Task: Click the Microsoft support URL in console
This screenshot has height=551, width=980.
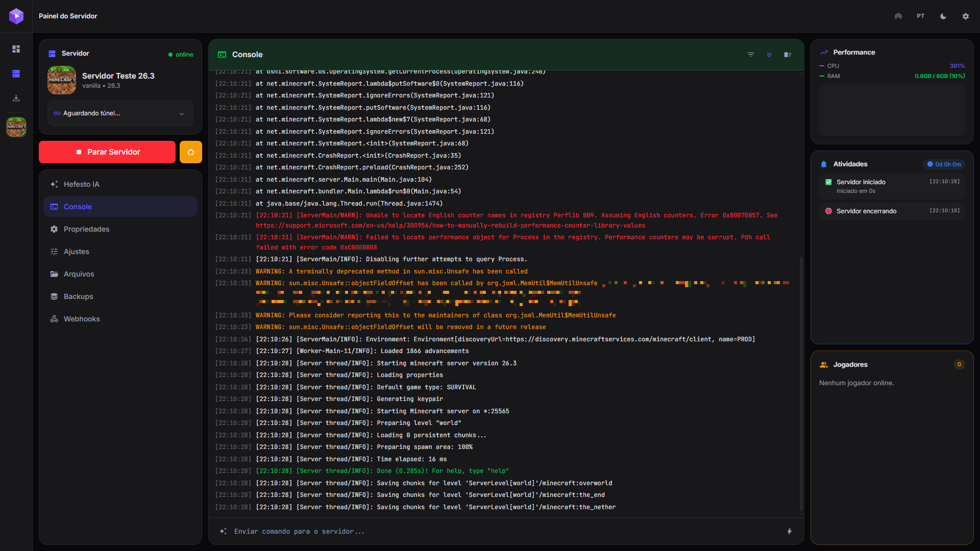Action: pyautogui.click(x=450, y=226)
